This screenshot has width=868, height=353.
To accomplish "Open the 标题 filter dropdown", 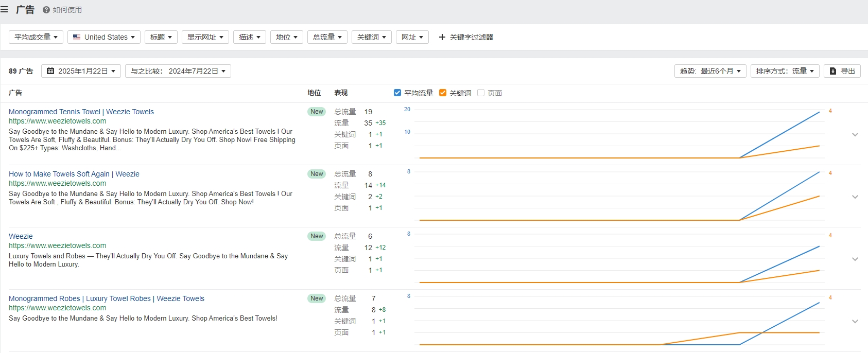I will click(x=161, y=37).
